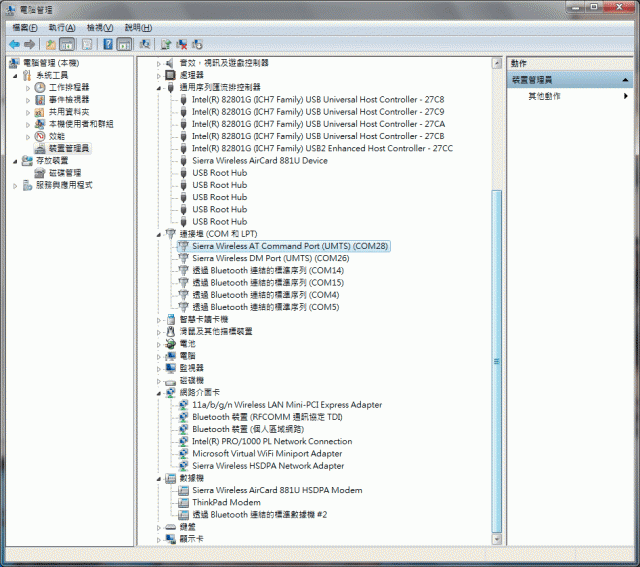
Task: Select Microsoft Virtual WiFi Miniport Adapter
Action: (267, 454)
